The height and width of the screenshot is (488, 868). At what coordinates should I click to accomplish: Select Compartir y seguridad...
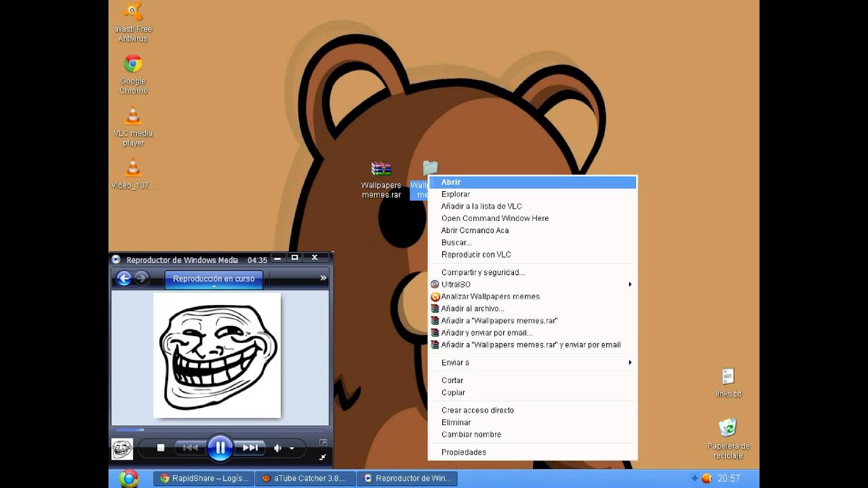(532, 273)
